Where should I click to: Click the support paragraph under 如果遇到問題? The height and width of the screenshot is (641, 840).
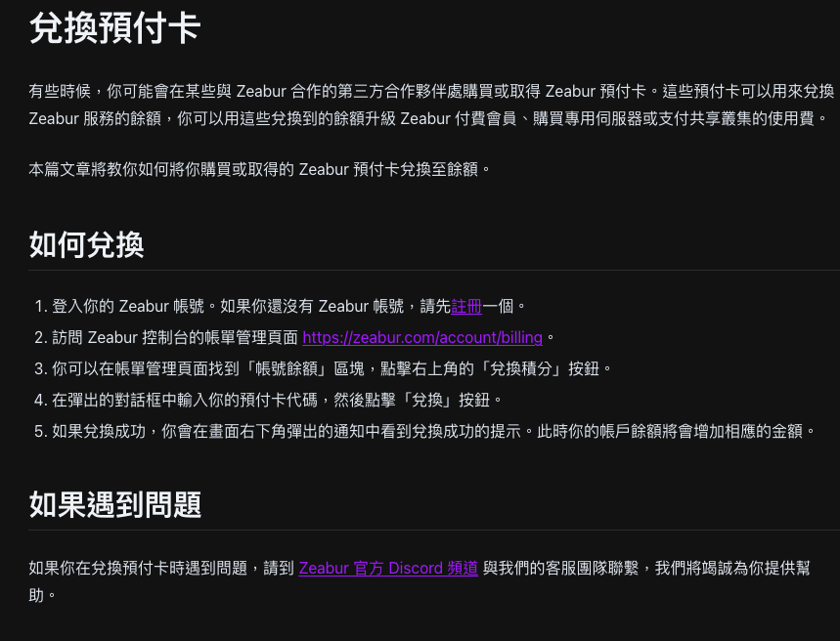coord(419,581)
